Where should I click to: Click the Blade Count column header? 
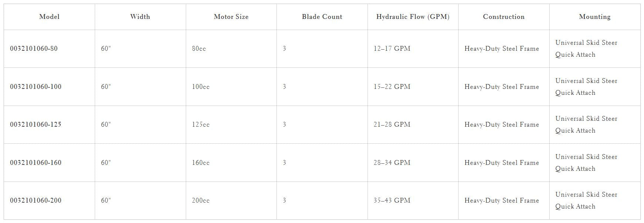pos(322,17)
